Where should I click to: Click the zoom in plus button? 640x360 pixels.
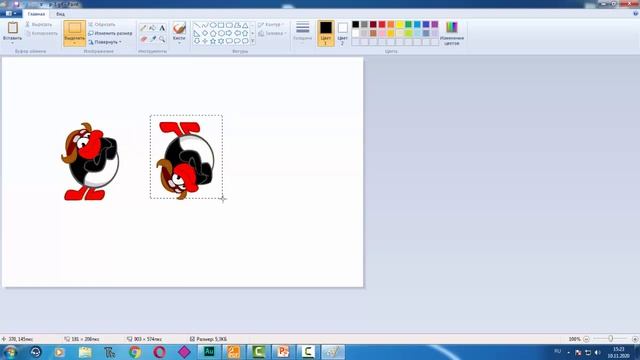tap(635, 339)
